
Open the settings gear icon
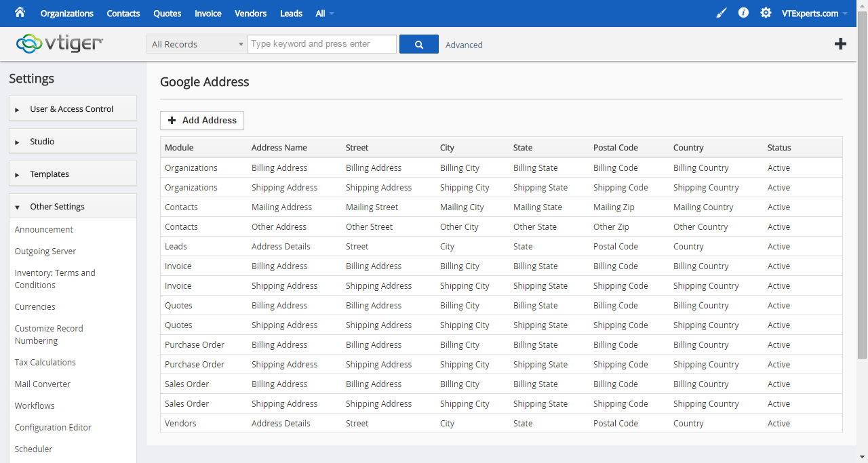(766, 12)
